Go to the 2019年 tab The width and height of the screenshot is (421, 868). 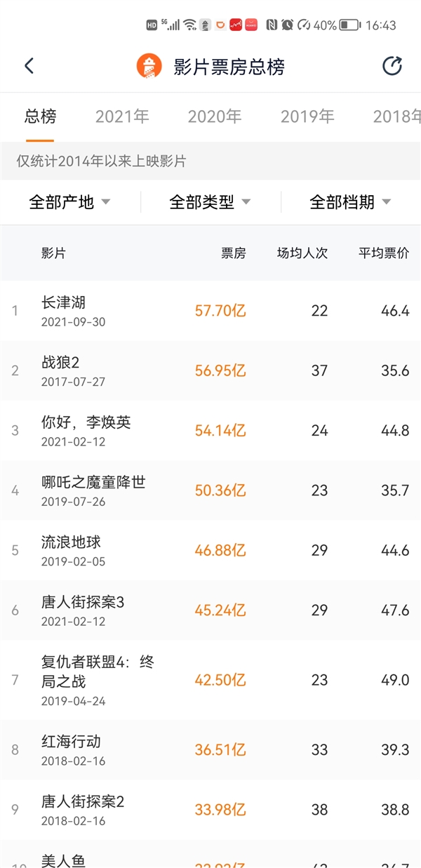pyautogui.click(x=307, y=116)
